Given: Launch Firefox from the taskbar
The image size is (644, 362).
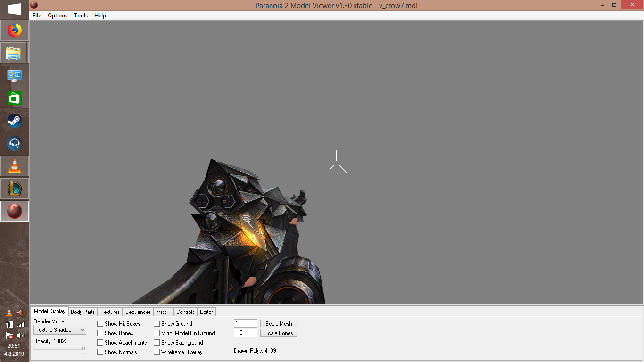Looking at the screenshot, I should [x=15, y=31].
